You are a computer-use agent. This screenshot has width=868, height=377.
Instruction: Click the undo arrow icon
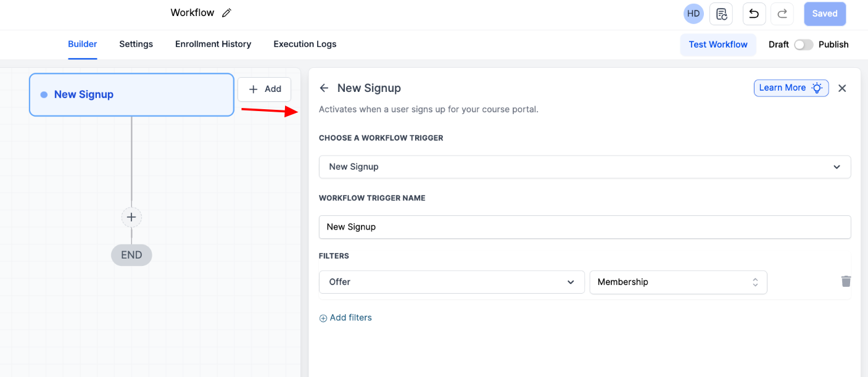point(754,14)
